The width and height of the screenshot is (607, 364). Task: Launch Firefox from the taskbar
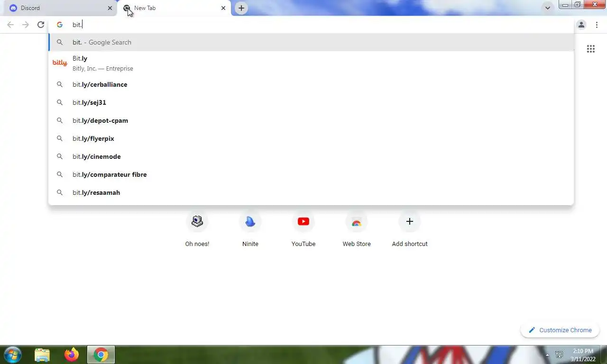point(72,355)
